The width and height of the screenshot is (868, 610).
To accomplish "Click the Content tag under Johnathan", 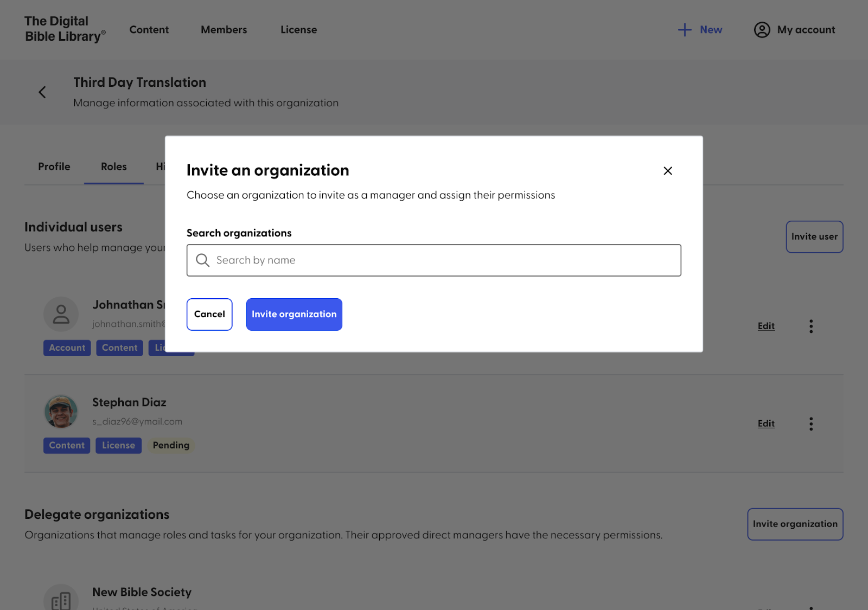I will [x=120, y=348].
